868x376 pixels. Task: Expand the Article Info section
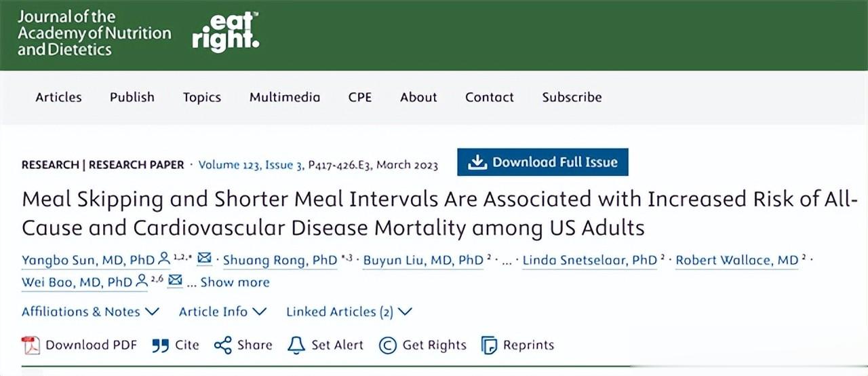[x=222, y=312]
